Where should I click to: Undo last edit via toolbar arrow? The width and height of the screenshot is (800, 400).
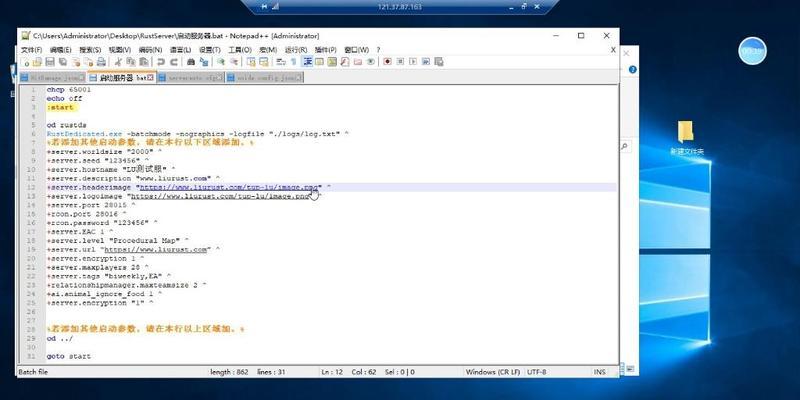click(161, 62)
